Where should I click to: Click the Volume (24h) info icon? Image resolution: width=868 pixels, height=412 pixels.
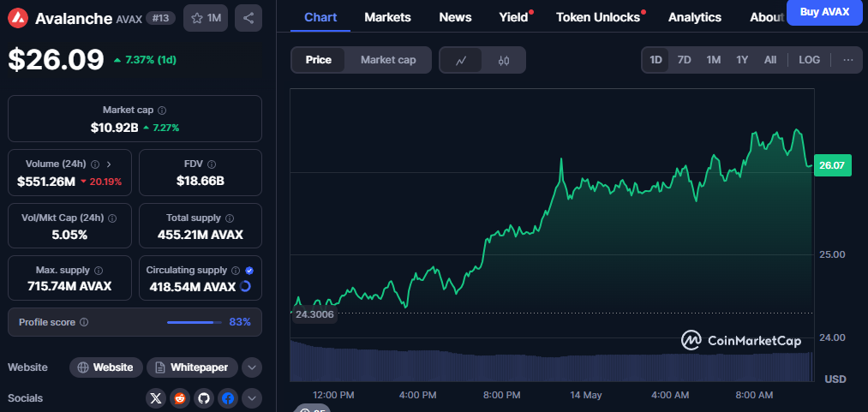click(x=94, y=164)
